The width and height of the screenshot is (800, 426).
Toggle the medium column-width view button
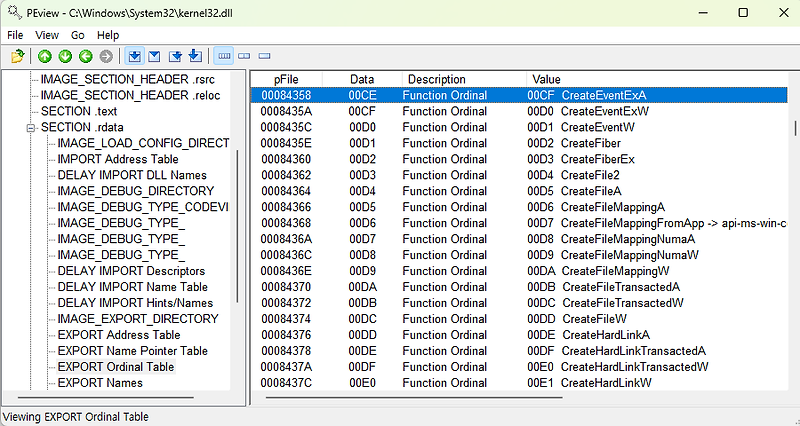coord(244,56)
